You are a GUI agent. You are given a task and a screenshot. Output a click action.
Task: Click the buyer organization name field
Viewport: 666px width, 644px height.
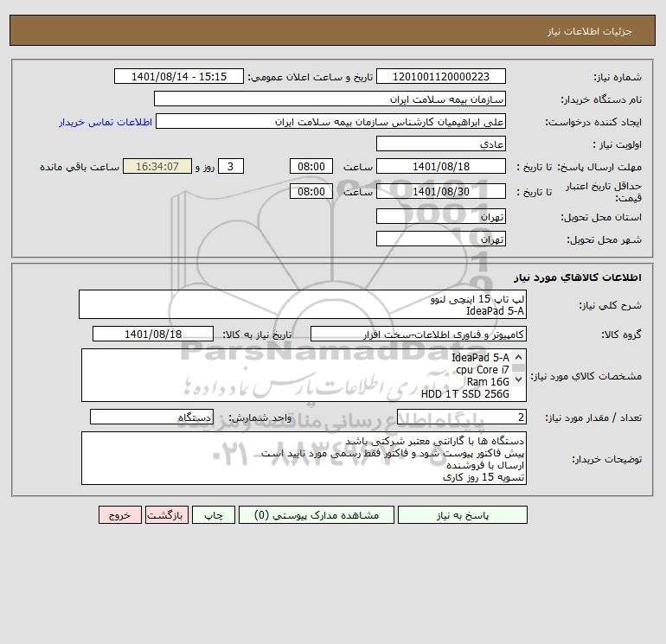tap(330, 99)
